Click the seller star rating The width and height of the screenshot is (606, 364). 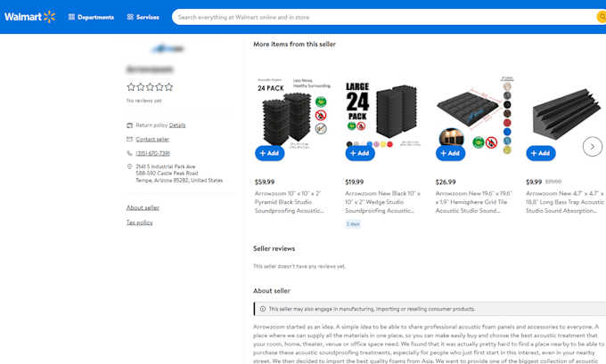(150, 87)
